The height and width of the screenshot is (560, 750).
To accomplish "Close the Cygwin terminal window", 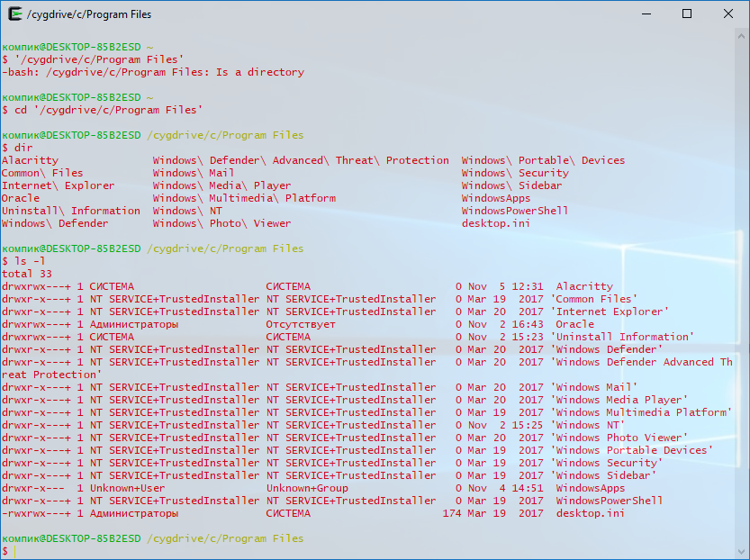I will (728, 14).
